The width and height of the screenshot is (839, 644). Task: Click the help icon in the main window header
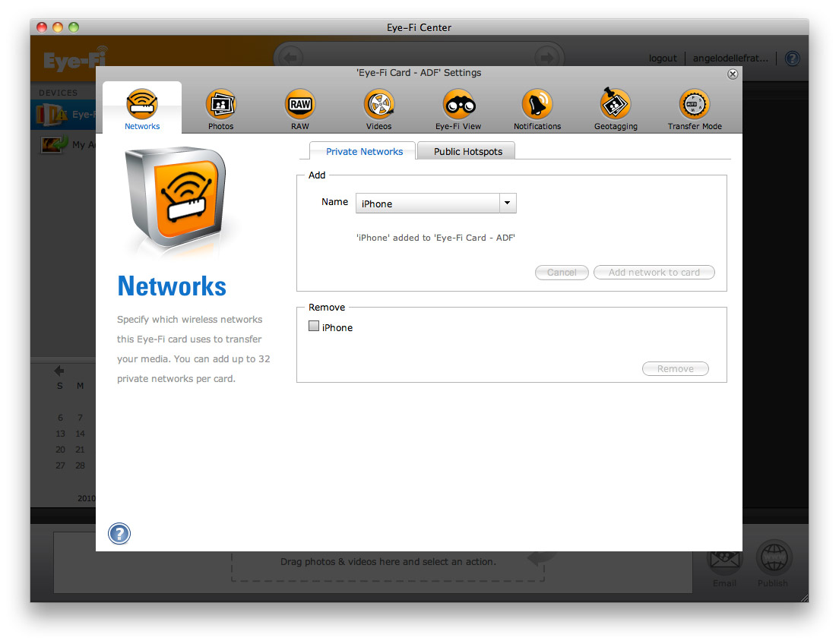point(793,58)
